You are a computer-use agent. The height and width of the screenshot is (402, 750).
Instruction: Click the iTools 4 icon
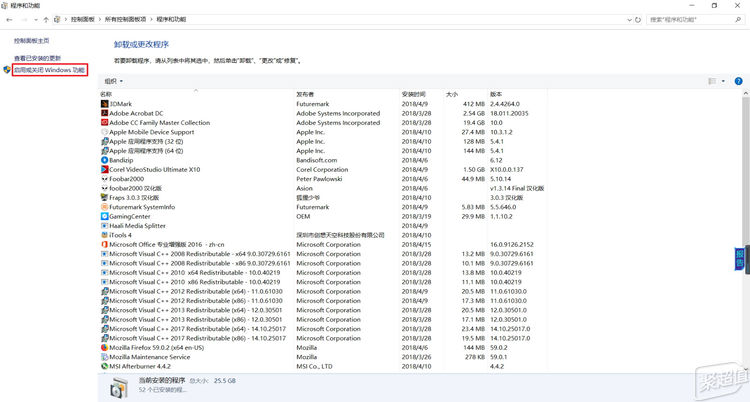104,235
